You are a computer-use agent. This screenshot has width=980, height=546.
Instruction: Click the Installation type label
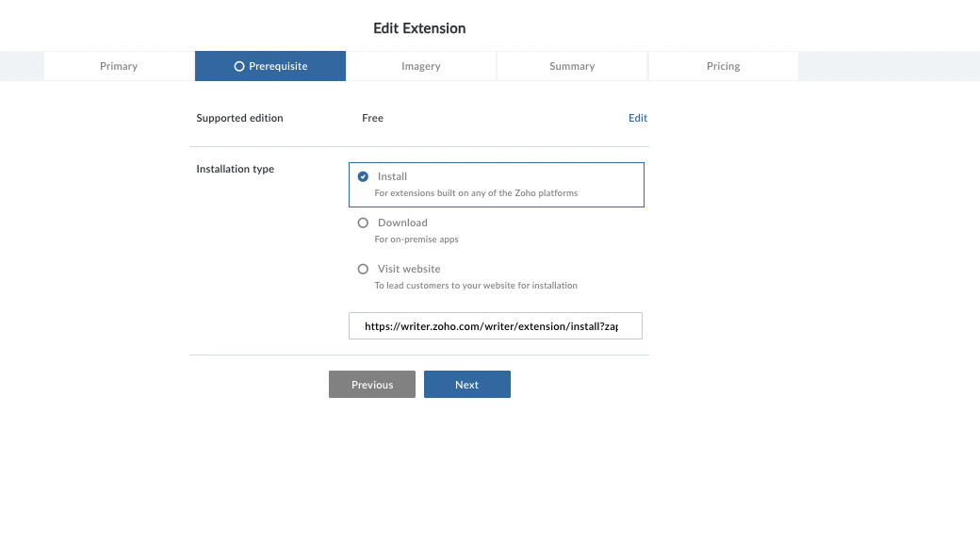point(235,169)
